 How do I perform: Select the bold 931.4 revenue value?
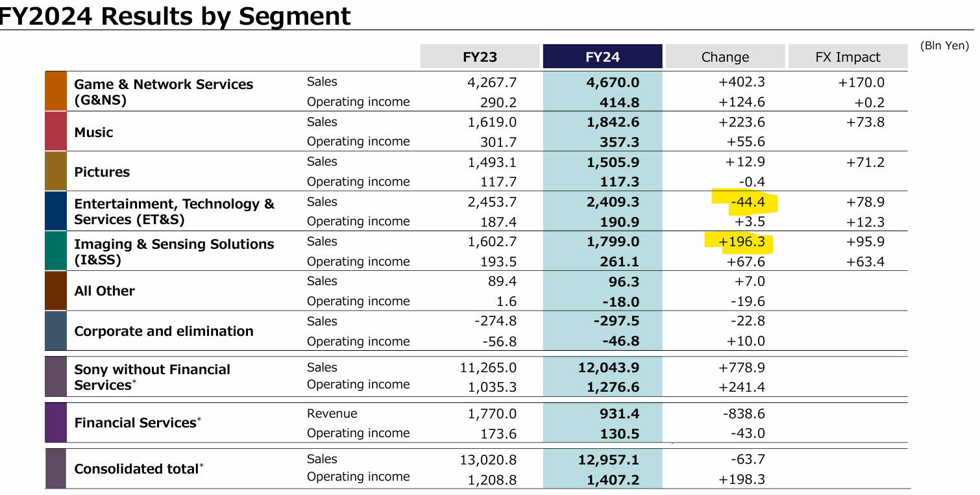coord(620,414)
